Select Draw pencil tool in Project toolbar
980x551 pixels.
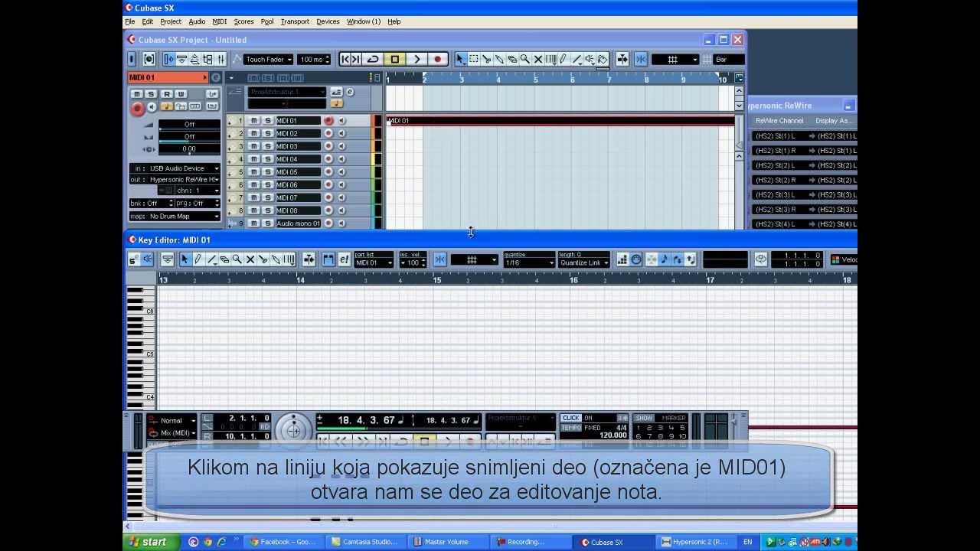(x=563, y=59)
